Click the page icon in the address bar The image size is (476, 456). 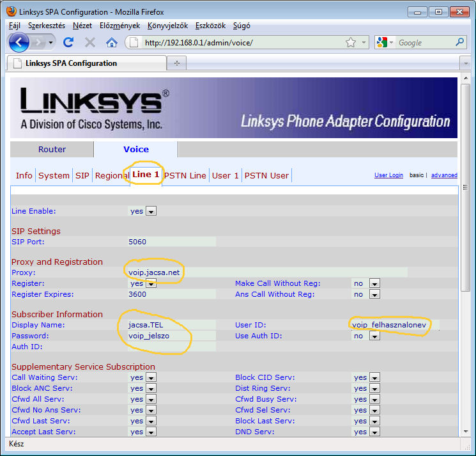point(134,43)
